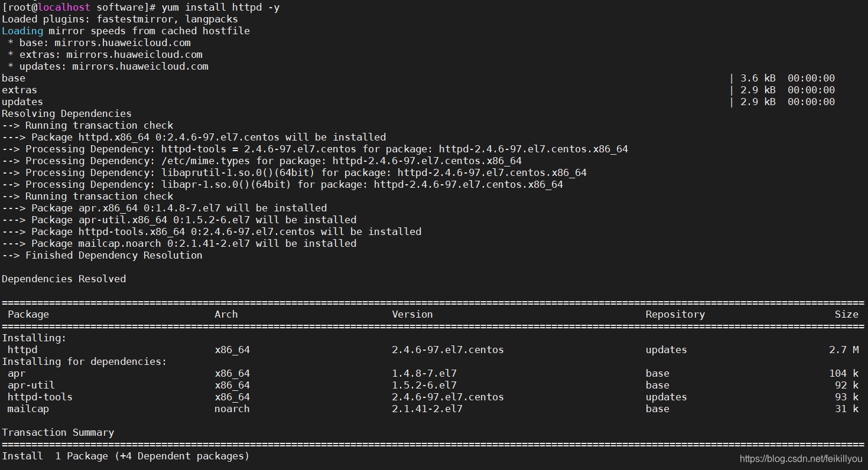Click 'Package httpd.x86_64 0:2.4.6-97.el7.centos will be installed' line
The width and height of the screenshot is (868, 470).
(194, 137)
